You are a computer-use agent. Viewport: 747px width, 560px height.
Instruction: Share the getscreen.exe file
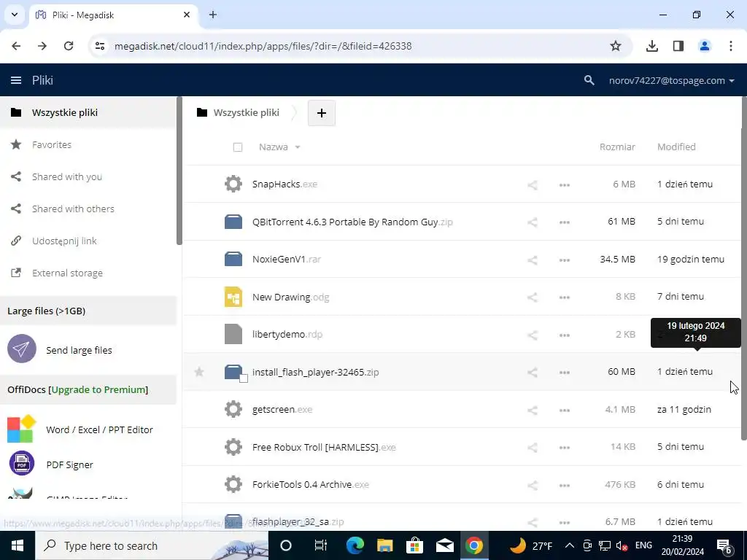(532, 410)
